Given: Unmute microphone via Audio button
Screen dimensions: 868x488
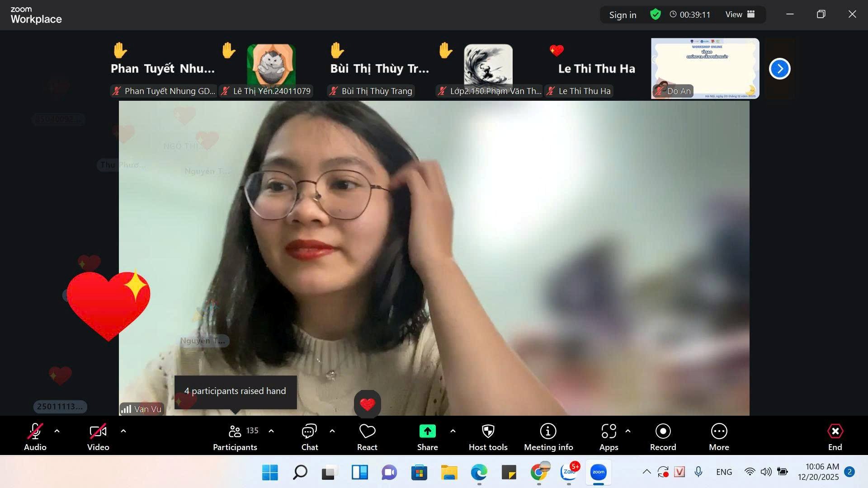Looking at the screenshot, I should tap(35, 432).
